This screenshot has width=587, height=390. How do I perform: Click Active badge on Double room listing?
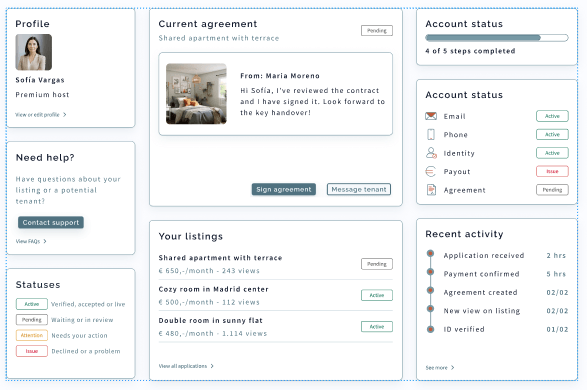coord(377,326)
